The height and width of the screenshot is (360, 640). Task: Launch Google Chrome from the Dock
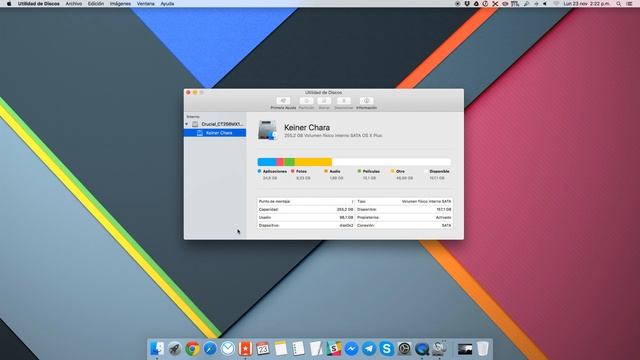[x=192, y=349]
